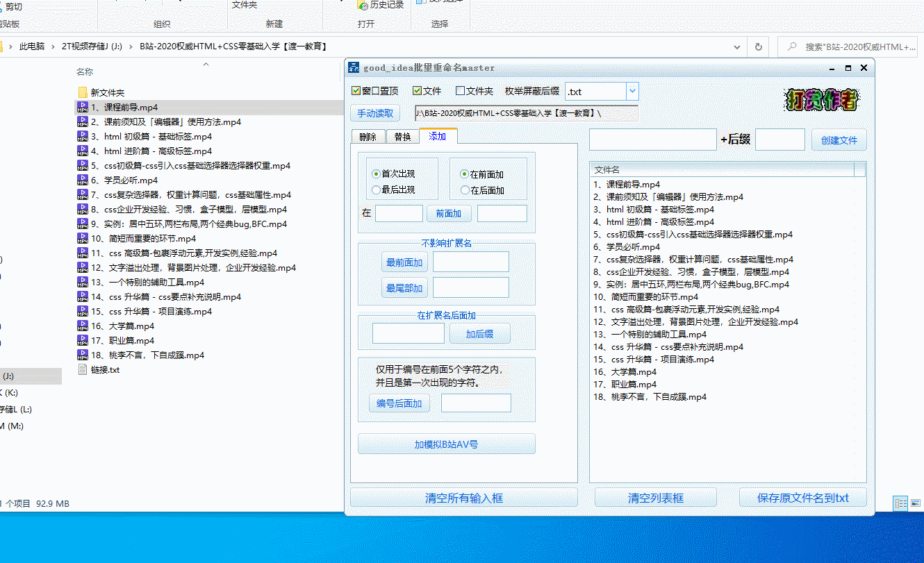Expand the breadcrumb chevron after 此电脑
The width and height of the screenshot is (924, 563).
click(53, 47)
